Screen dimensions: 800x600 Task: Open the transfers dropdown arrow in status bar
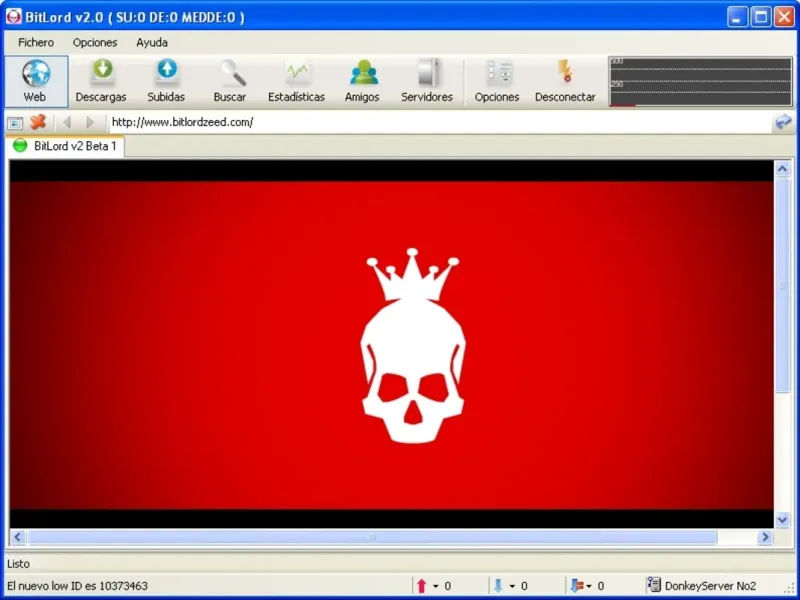tap(588, 586)
